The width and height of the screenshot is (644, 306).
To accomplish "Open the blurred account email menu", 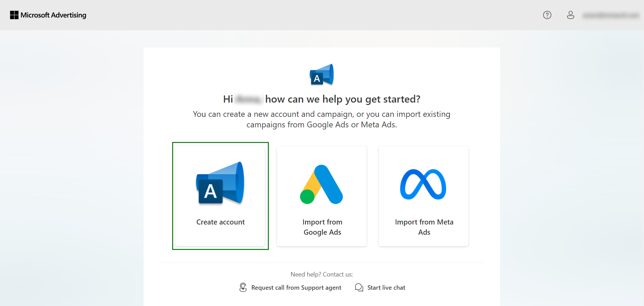I will pyautogui.click(x=610, y=15).
